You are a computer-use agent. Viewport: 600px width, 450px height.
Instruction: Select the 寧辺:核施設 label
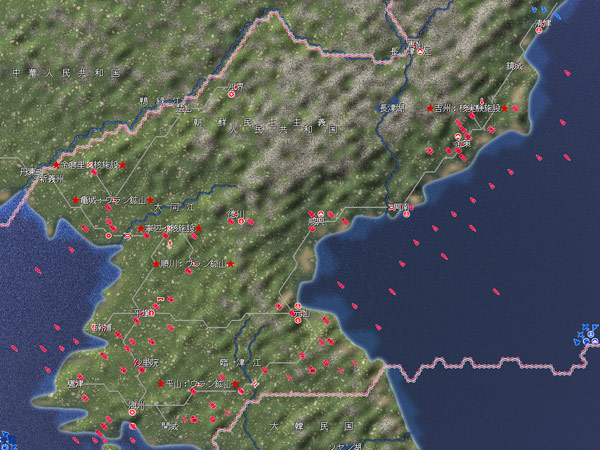[170, 229]
